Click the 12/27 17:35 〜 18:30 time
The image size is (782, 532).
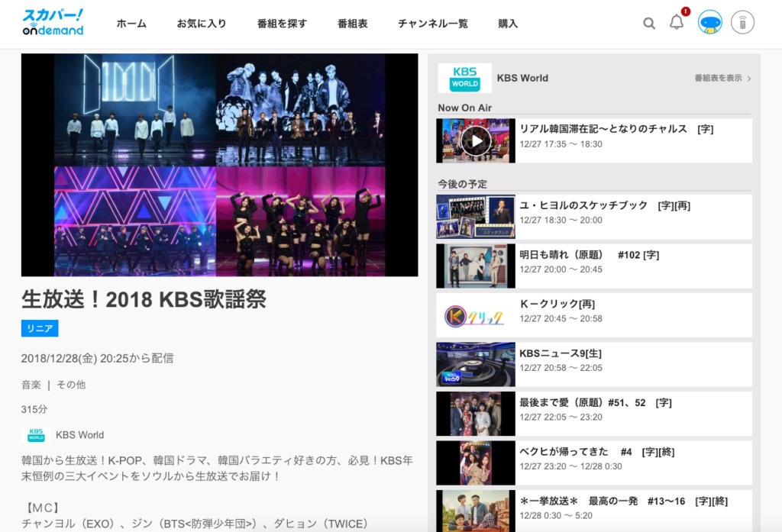pyautogui.click(x=561, y=144)
